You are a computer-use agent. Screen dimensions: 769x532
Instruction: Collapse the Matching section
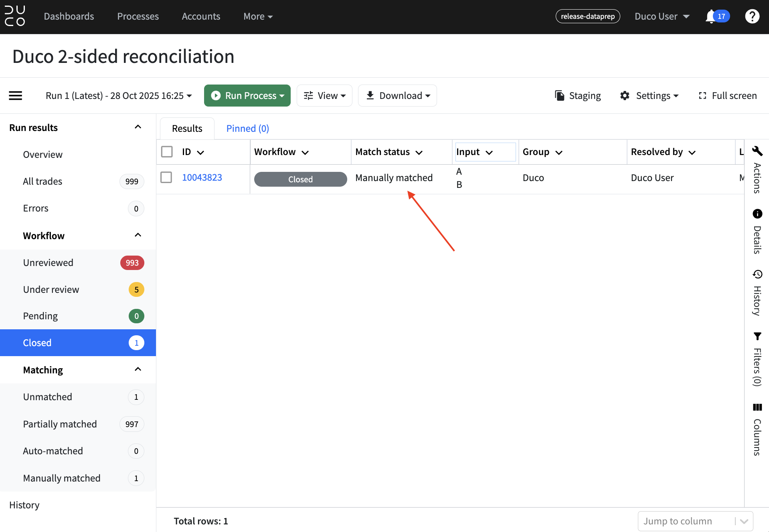[138, 369]
